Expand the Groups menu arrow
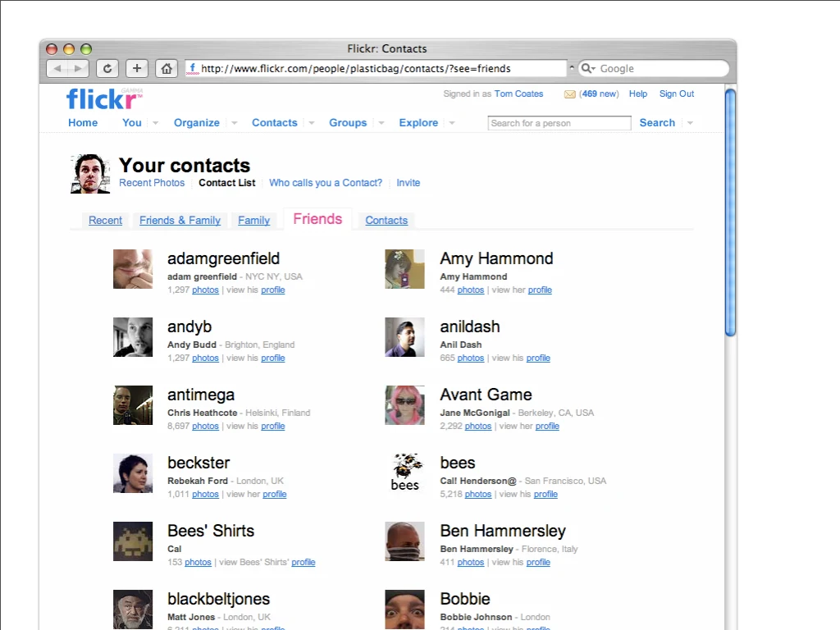 coord(381,123)
